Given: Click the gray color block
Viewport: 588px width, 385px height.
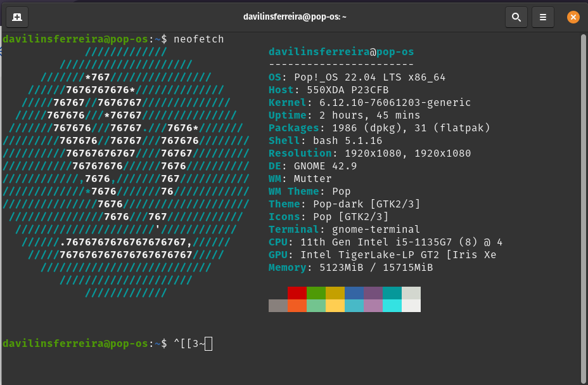Looking at the screenshot, I should (x=278, y=306).
